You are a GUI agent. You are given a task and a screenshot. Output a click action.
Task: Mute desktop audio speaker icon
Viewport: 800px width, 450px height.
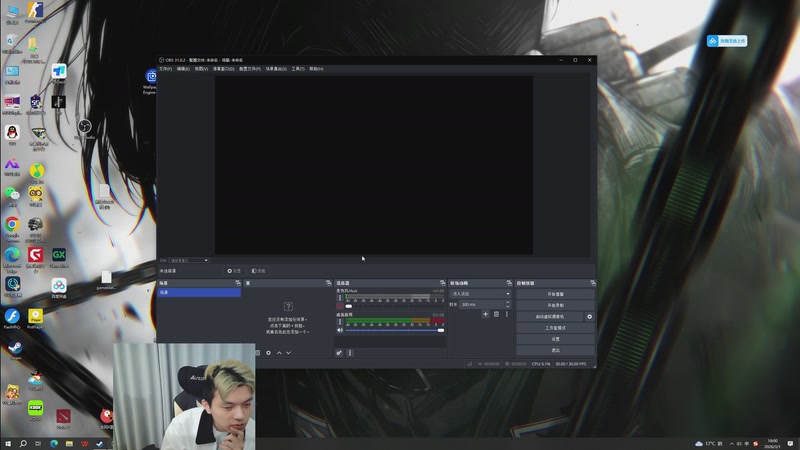click(340, 330)
